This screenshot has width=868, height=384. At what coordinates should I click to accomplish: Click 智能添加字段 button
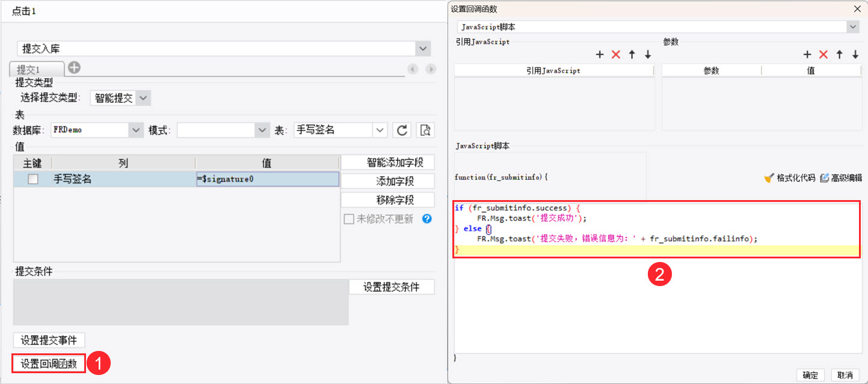coord(388,162)
